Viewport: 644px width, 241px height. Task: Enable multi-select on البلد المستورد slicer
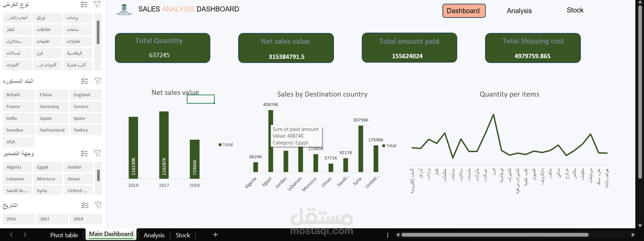[x=85, y=81]
